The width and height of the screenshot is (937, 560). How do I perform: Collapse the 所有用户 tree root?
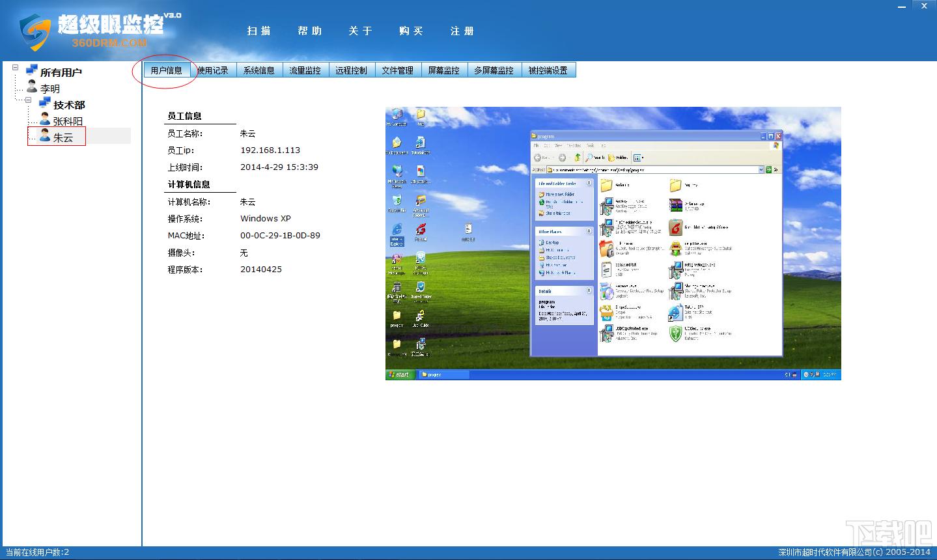click(16, 67)
